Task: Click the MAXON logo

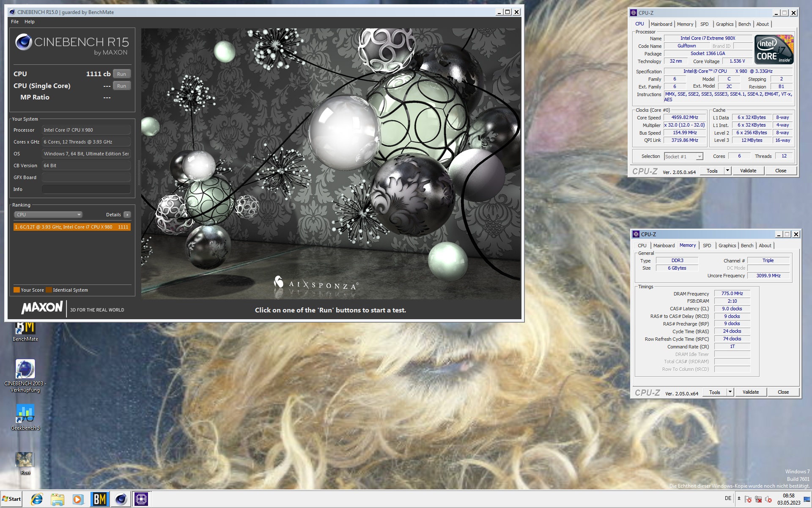Action: pos(42,308)
